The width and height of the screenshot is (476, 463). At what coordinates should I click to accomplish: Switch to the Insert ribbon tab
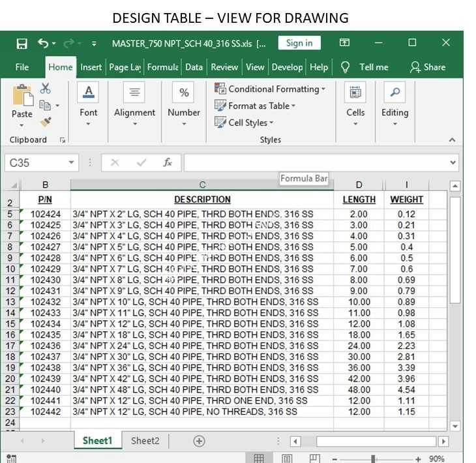tap(91, 67)
